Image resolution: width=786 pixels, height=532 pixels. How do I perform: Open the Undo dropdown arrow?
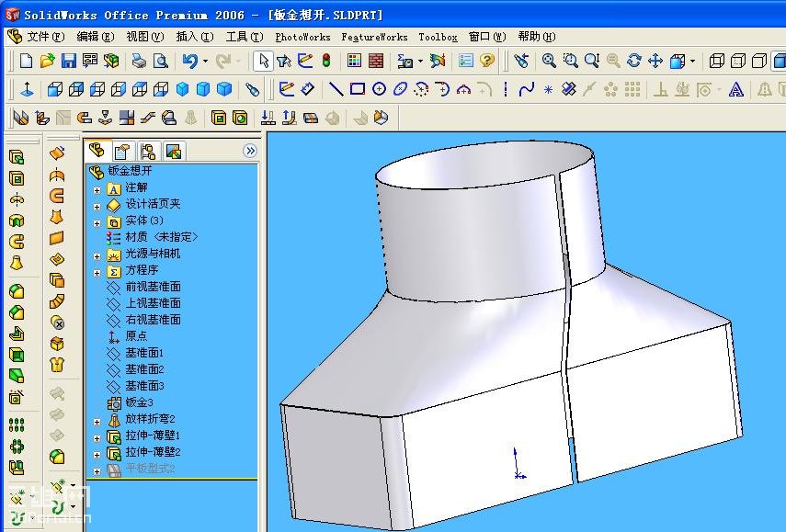pyautogui.click(x=206, y=62)
